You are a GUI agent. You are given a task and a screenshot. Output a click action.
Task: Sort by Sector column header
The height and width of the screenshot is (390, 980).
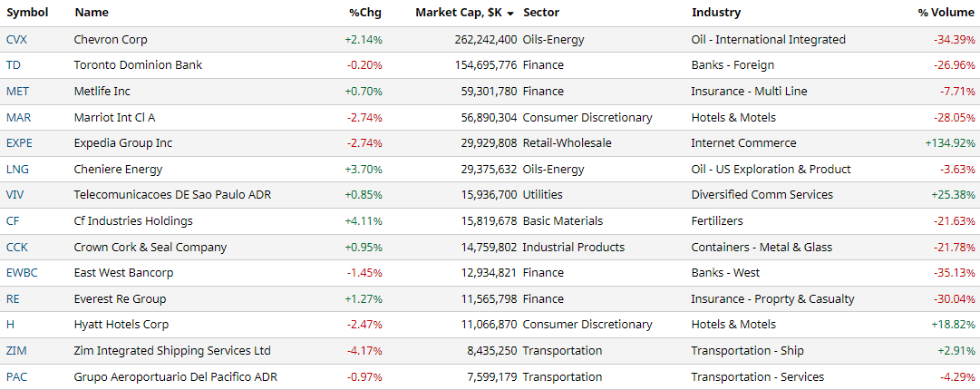tap(541, 13)
